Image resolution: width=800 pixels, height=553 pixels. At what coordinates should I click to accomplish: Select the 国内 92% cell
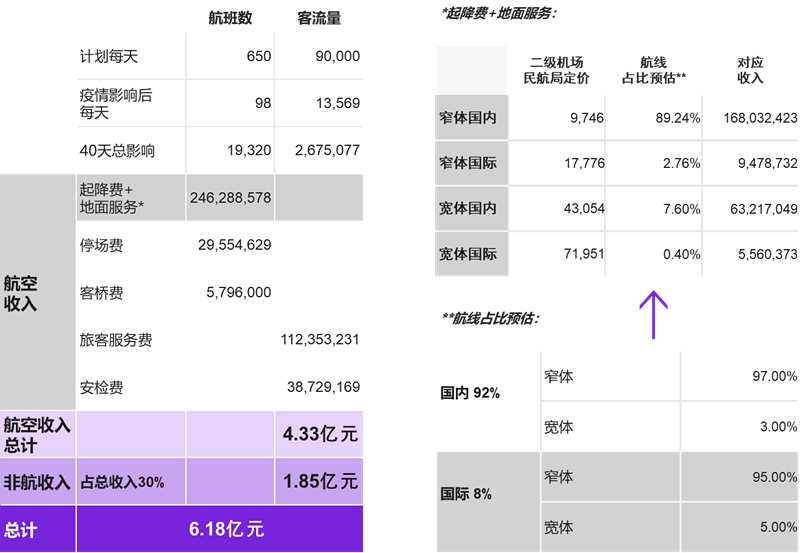click(470, 393)
